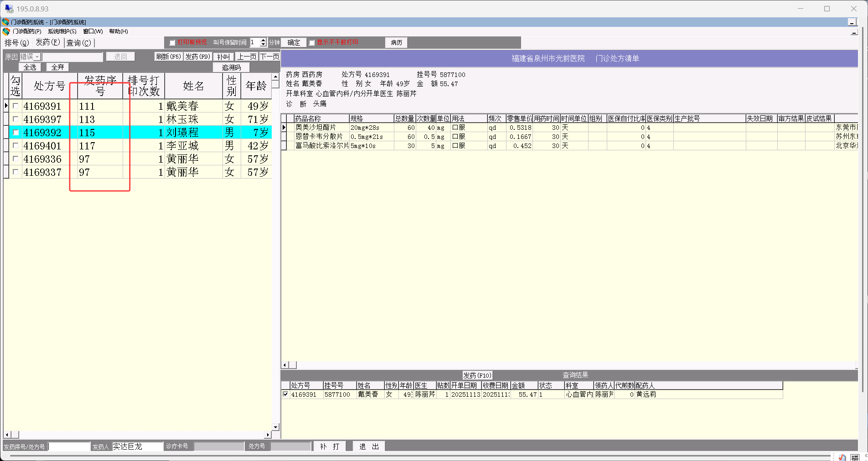Click the 确定 button next to 分钟
The width and height of the screenshot is (868, 461).
click(294, 43)
